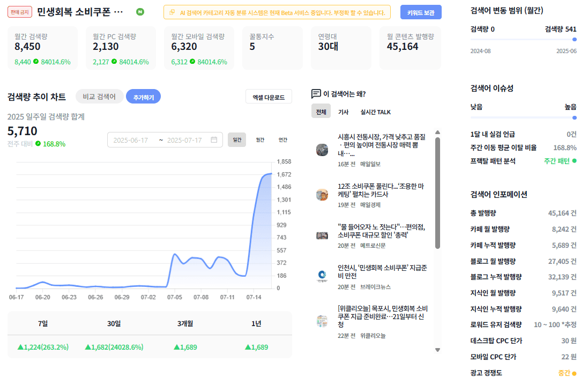The height and width of the screenshot is (391, 588).
Task: Click the 시흥시 전통시장 article thumbnail
Action: click(x=322, y=150)
